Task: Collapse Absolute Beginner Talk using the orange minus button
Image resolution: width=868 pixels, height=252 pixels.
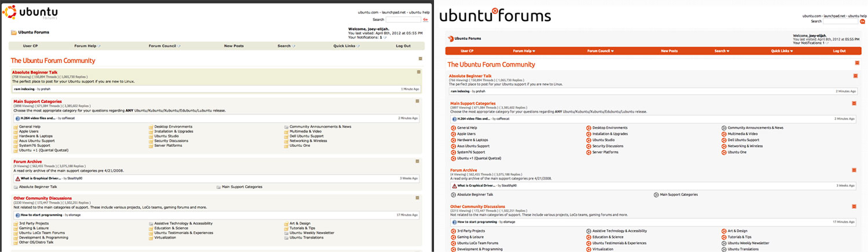Action: pyautogui.click(x=855, y=76)
